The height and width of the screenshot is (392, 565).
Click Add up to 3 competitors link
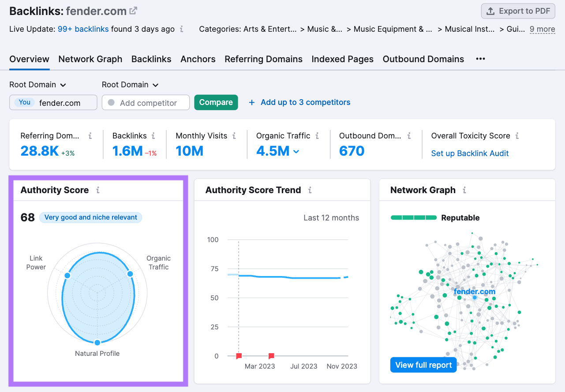[x=299, y=102]
